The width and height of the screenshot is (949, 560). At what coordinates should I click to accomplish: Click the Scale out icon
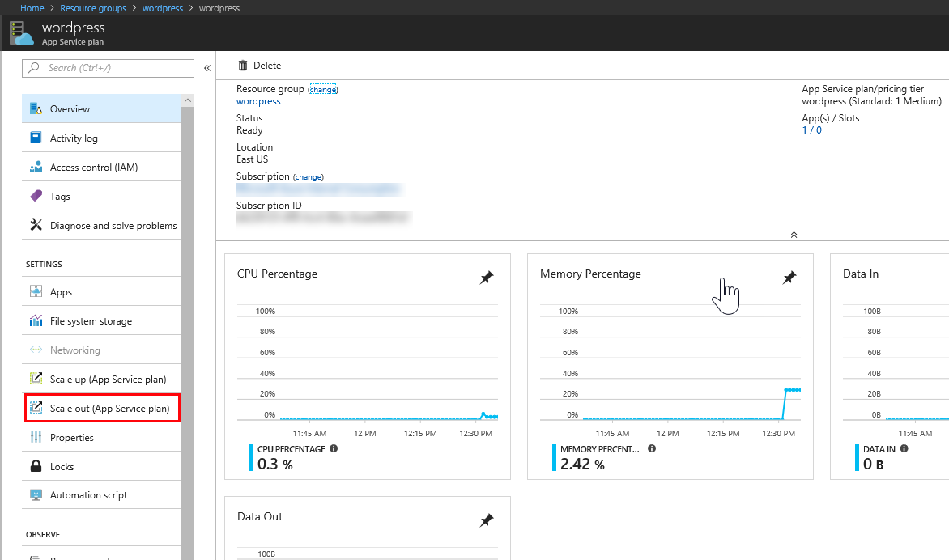pyautogui.click(x=36, y=408)
